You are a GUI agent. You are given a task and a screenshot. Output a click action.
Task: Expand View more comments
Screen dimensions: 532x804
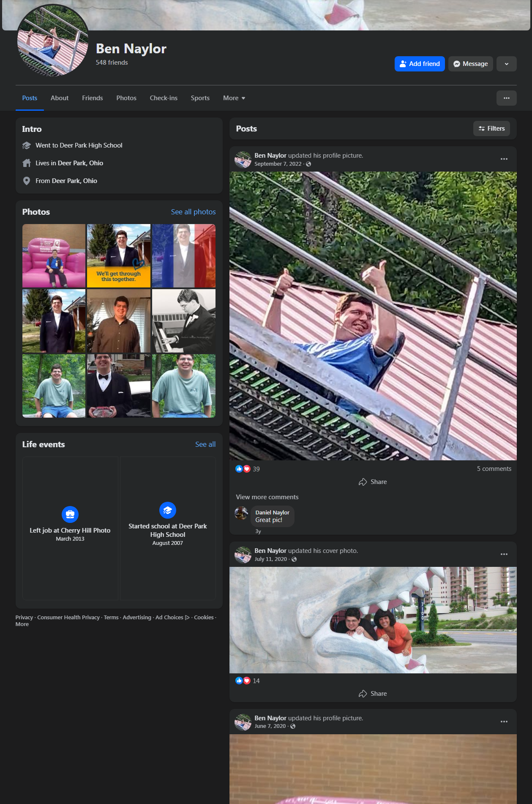click(267, 497)
